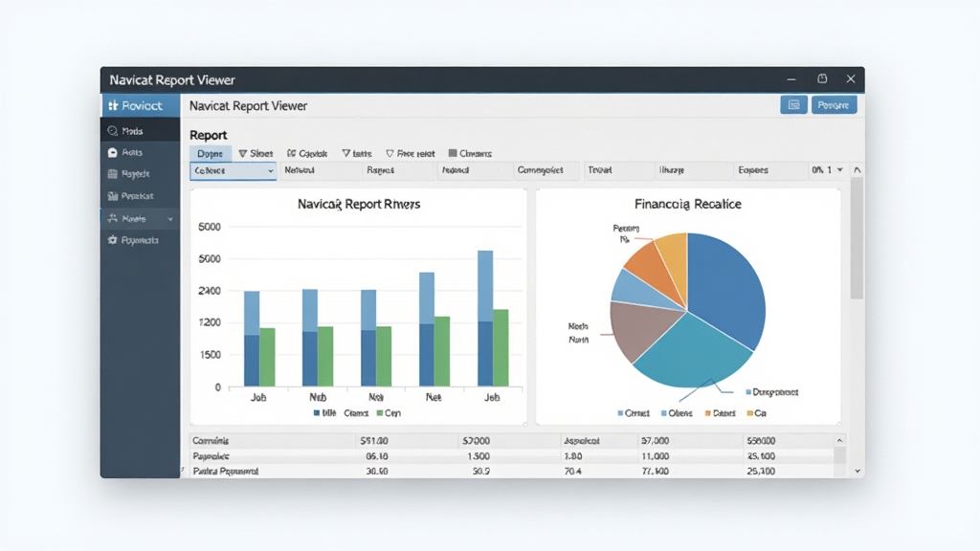Open the bar chart icon sidebar item

tap(113, 196)
